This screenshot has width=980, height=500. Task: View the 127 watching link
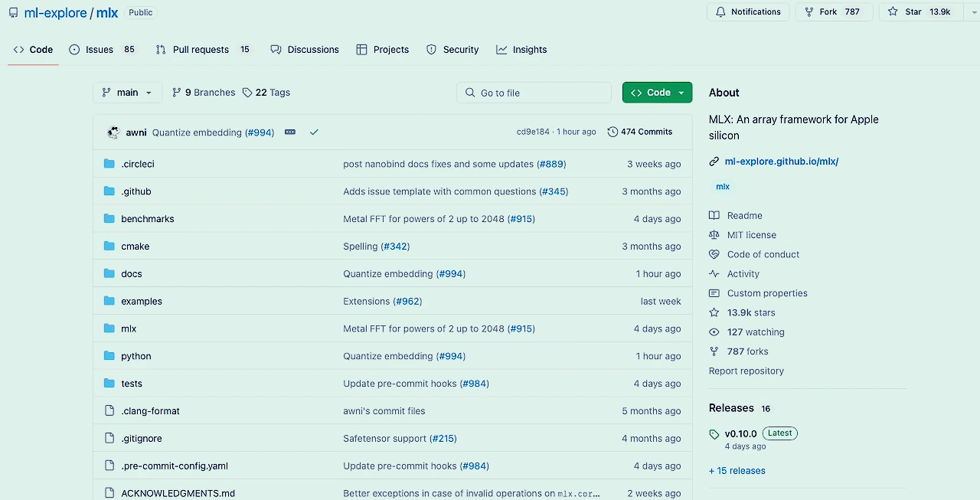click(x=756, y=332)
